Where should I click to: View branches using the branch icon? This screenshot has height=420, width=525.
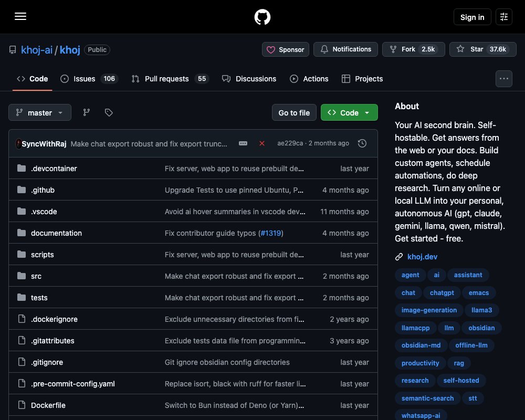87,112
